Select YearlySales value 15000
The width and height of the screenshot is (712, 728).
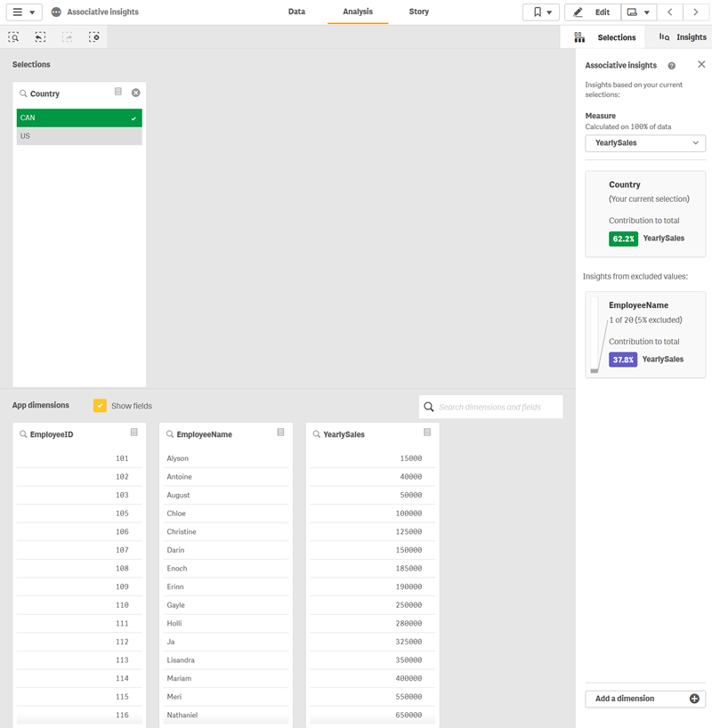(373, 458)
